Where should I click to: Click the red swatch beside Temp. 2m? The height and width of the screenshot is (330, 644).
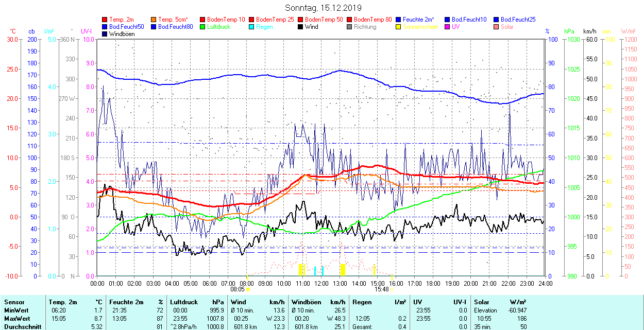(105, 20)
